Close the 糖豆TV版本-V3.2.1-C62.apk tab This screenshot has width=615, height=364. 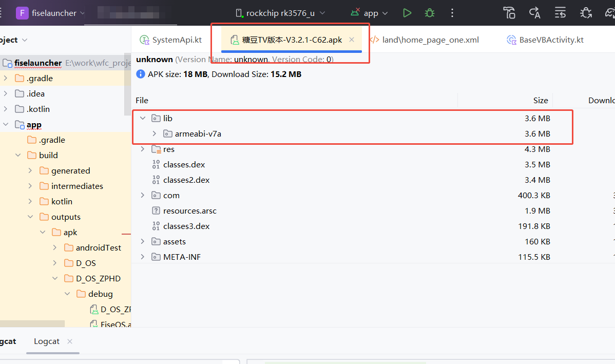click(352, 40)
